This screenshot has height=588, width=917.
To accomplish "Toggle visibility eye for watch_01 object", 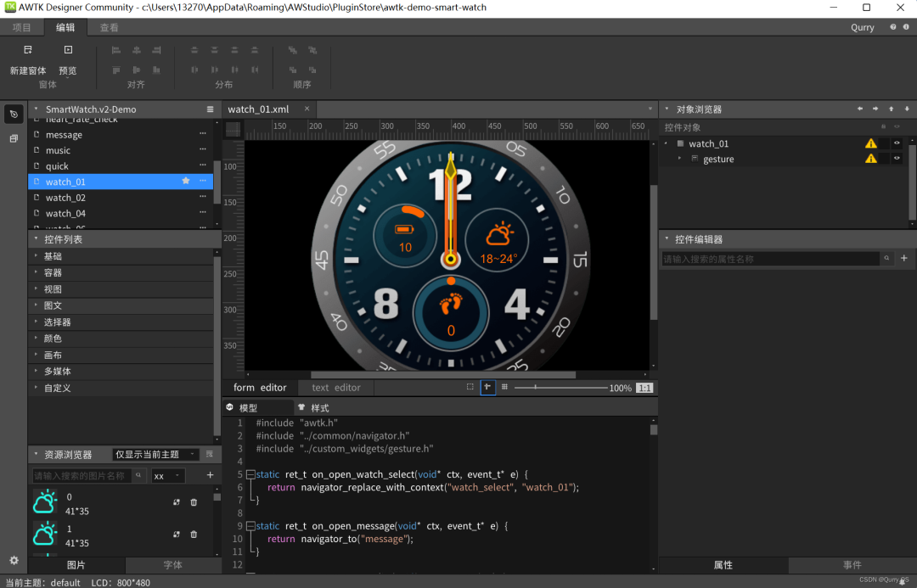I will pyautogui.click(x=896, y=143).
